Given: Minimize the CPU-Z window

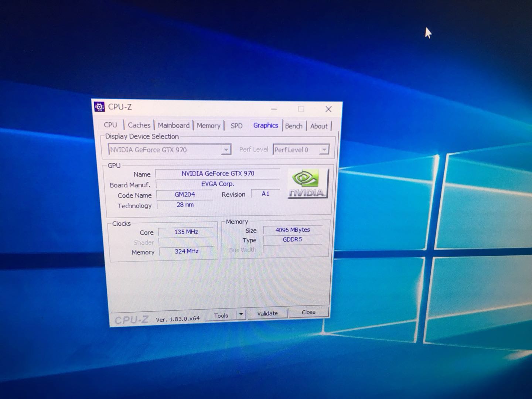Looking at the screenshot, I should tap(274, 109).
